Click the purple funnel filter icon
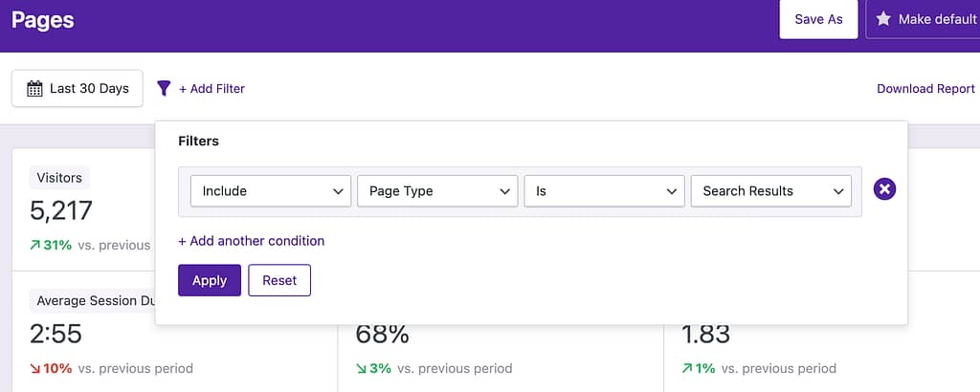The image size is (980, 392). (x=164, y=89)
